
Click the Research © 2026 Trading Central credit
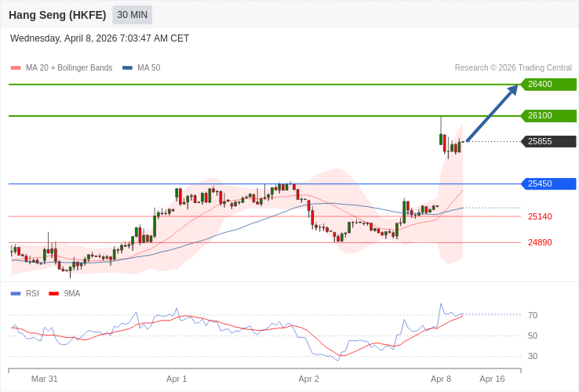coord(513,68)
